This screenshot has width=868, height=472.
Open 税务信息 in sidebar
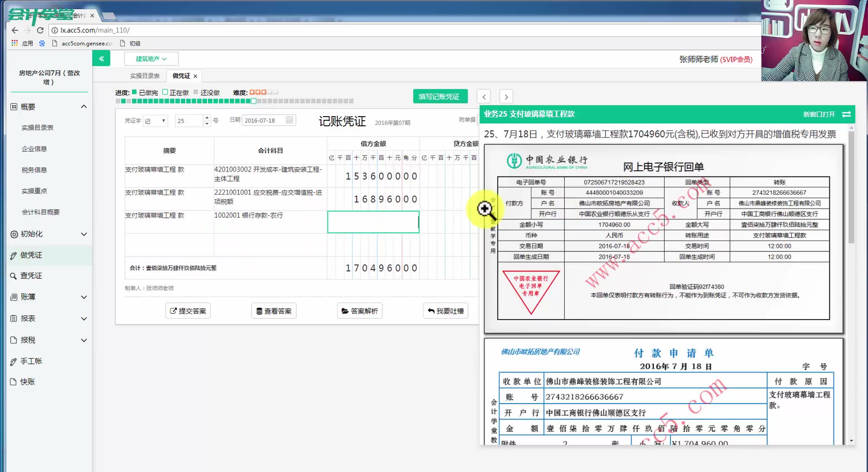tap(35, 170)
